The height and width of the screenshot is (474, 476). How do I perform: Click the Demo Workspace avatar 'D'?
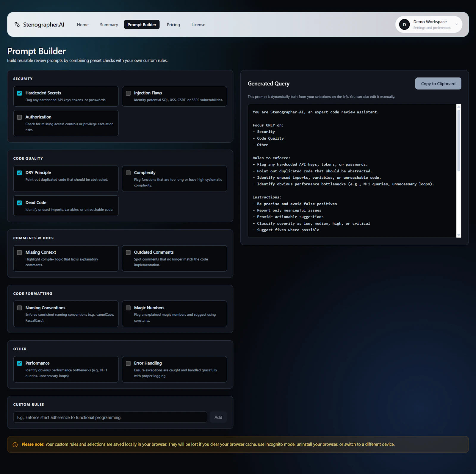point(404,24)
